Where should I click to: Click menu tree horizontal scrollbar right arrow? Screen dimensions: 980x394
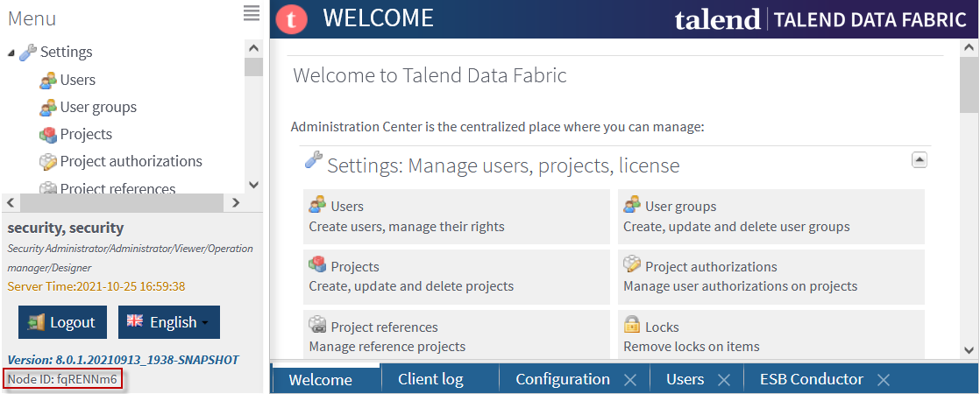coord(235,202)
